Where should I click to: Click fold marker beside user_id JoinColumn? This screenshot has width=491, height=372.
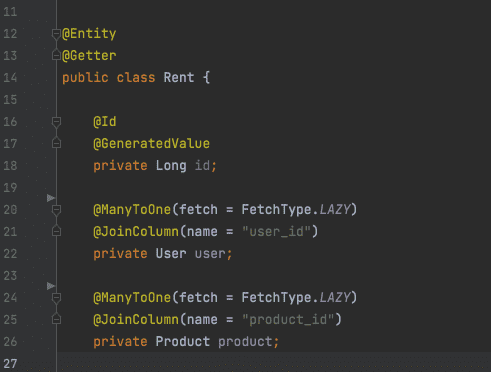coord(56,231)
